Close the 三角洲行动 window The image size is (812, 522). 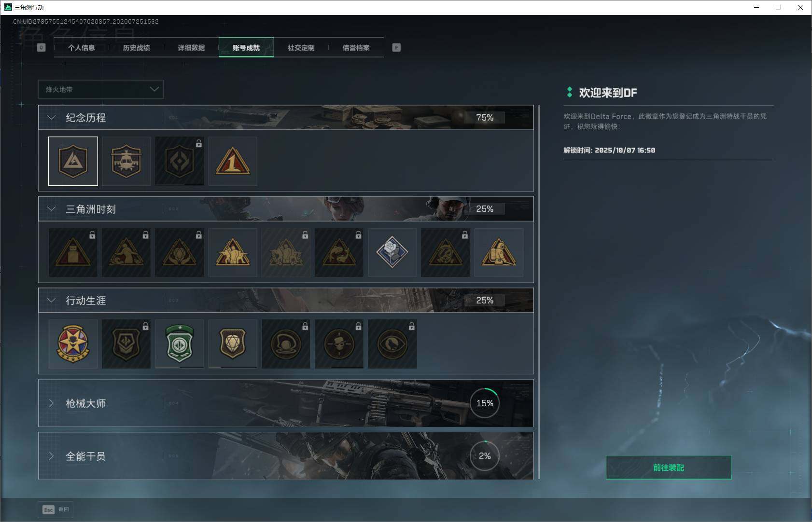click(800, 7)
